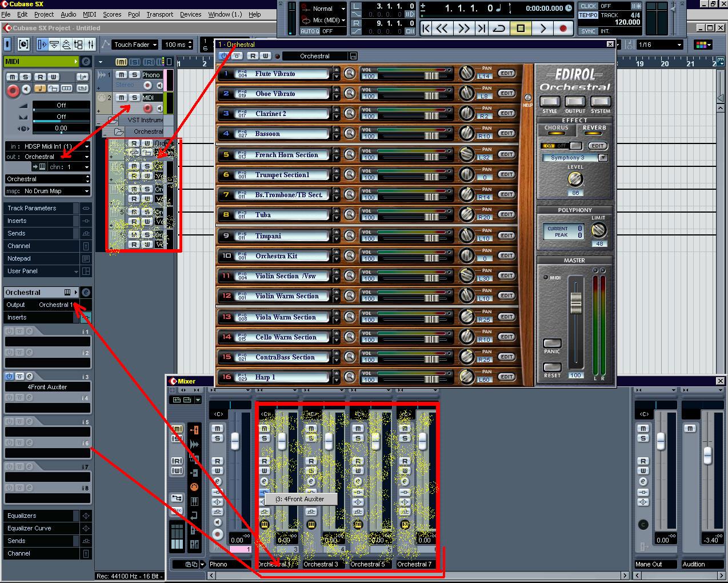This screenshot has height=583, width=728.
Task: Click the Edirol SYSTEM button
Action: coord(601,102)
